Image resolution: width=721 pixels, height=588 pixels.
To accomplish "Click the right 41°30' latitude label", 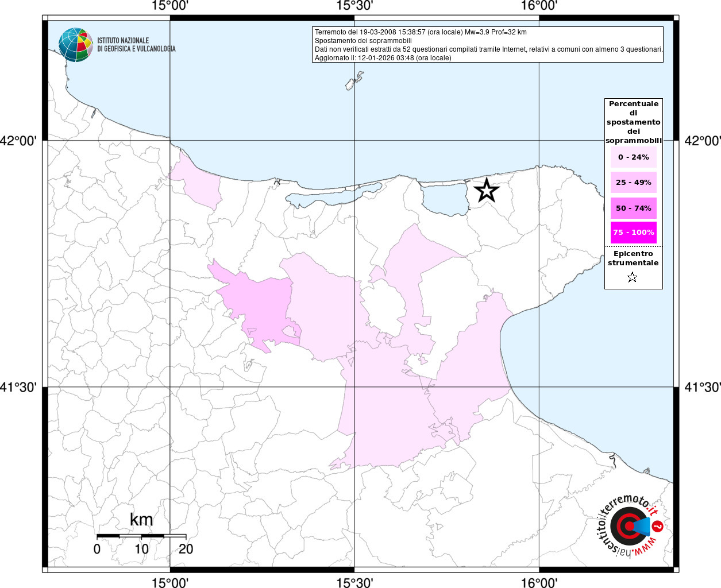I will coord(703,388).
